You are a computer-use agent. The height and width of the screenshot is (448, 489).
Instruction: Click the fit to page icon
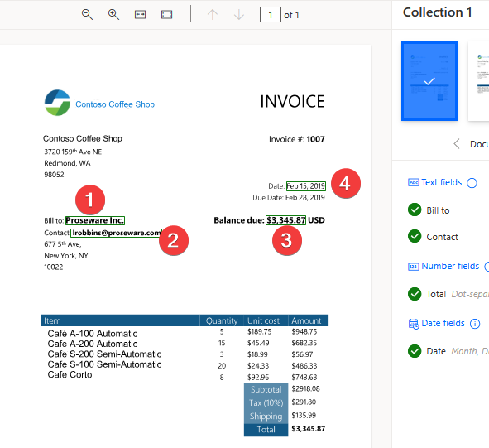[x=166, y=15]
